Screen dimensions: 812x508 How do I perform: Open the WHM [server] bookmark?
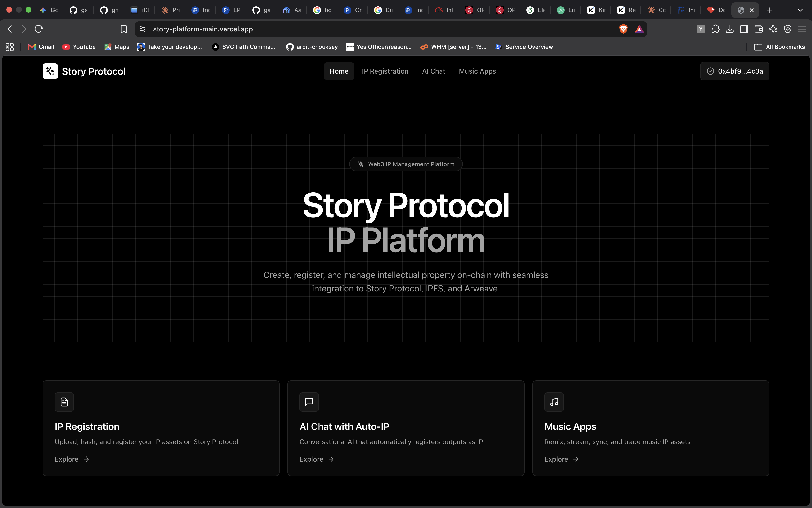453,47
